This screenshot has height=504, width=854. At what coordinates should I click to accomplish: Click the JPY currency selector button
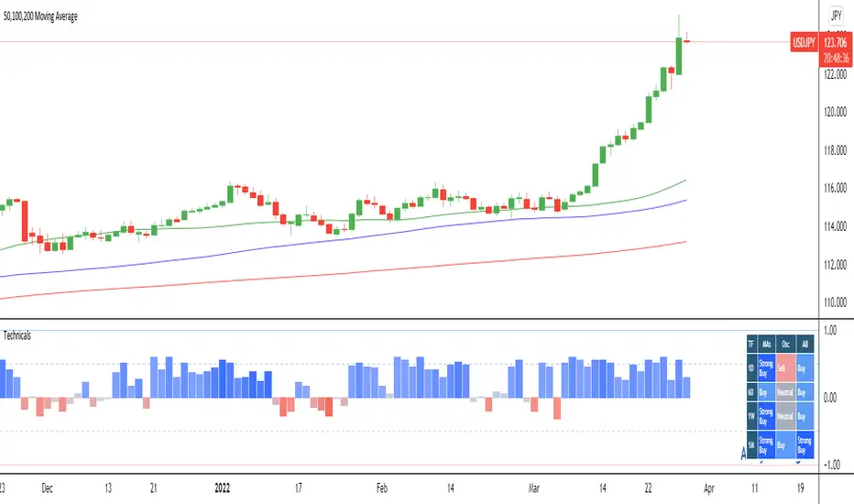click(x=836, y=16)
